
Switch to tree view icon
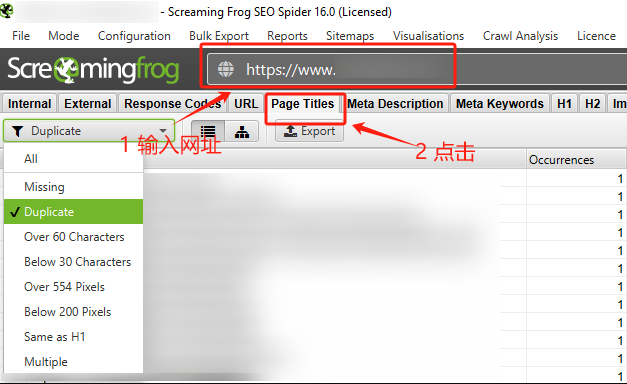pos(242,132)
